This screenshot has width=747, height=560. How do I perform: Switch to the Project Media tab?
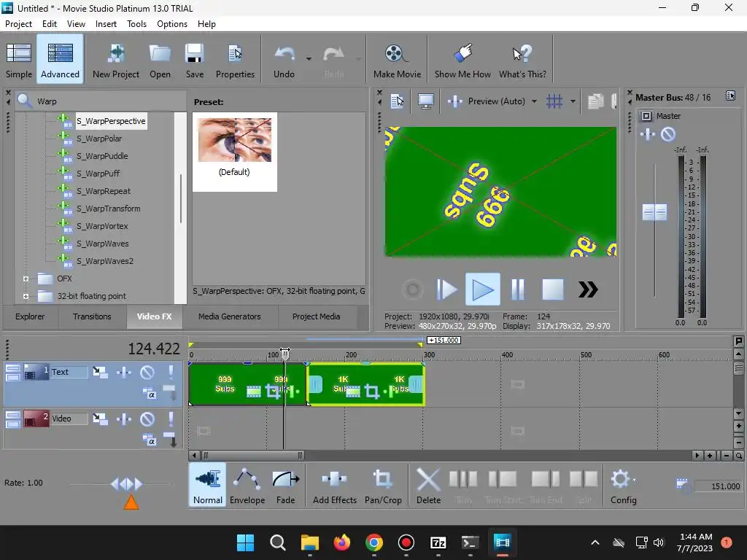317,316
